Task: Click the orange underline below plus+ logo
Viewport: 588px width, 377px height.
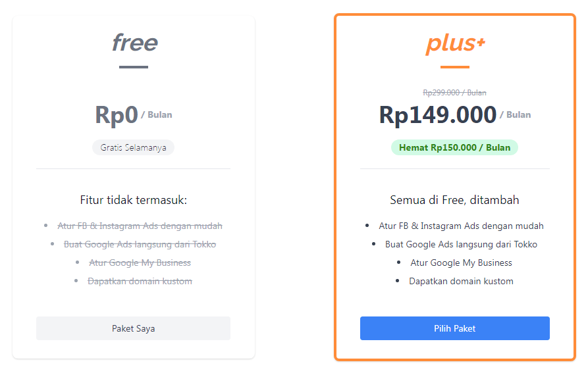Action: (x=454, y=67)
